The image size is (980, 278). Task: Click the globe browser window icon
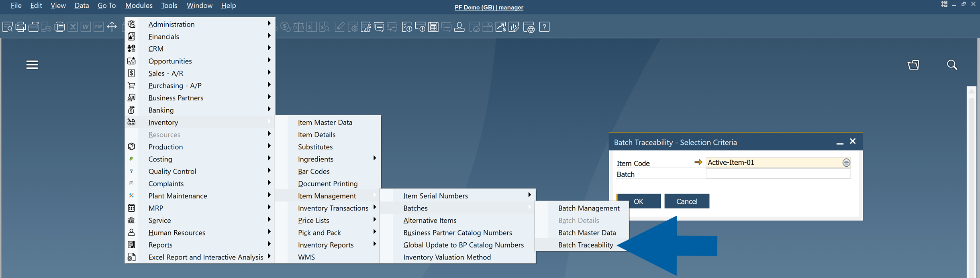[x=529, y=27]
